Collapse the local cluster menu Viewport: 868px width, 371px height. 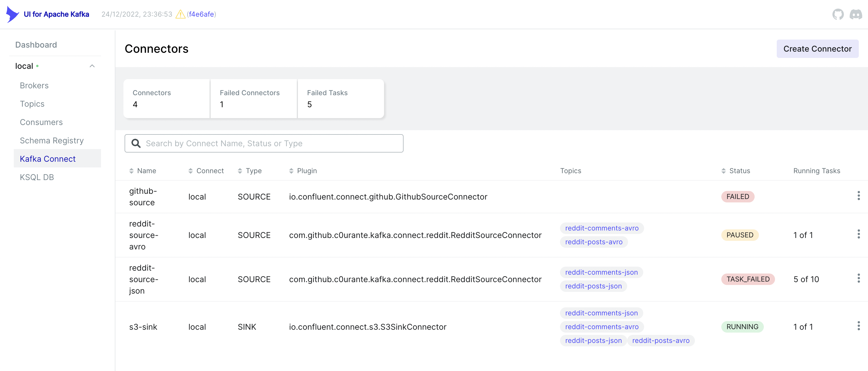pyautogui.click(x=92, y=66)
